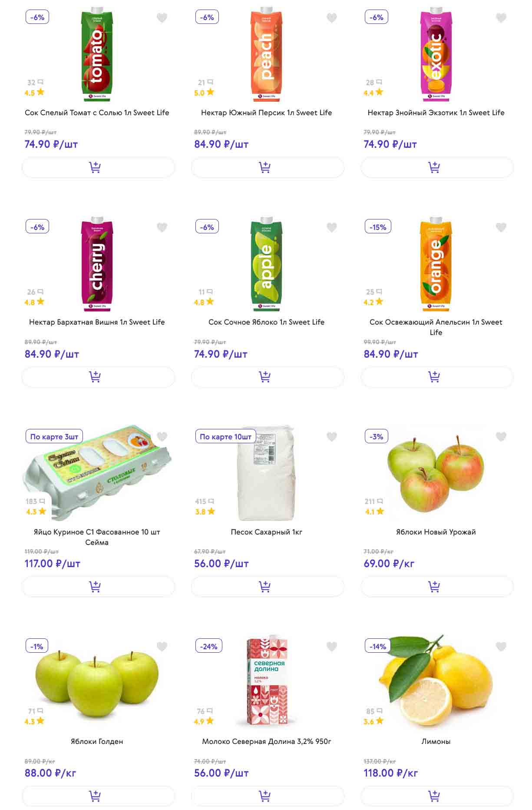The height and width of the screenshot is (810, 532).
Task: Click the orange juice carton image
Action: [x=436, y=264]
